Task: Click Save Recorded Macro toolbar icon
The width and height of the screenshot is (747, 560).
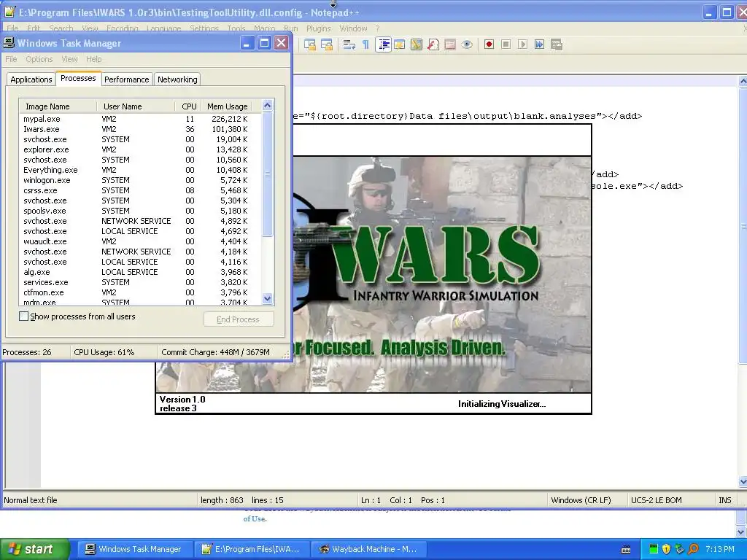Action: pos(557,44)
